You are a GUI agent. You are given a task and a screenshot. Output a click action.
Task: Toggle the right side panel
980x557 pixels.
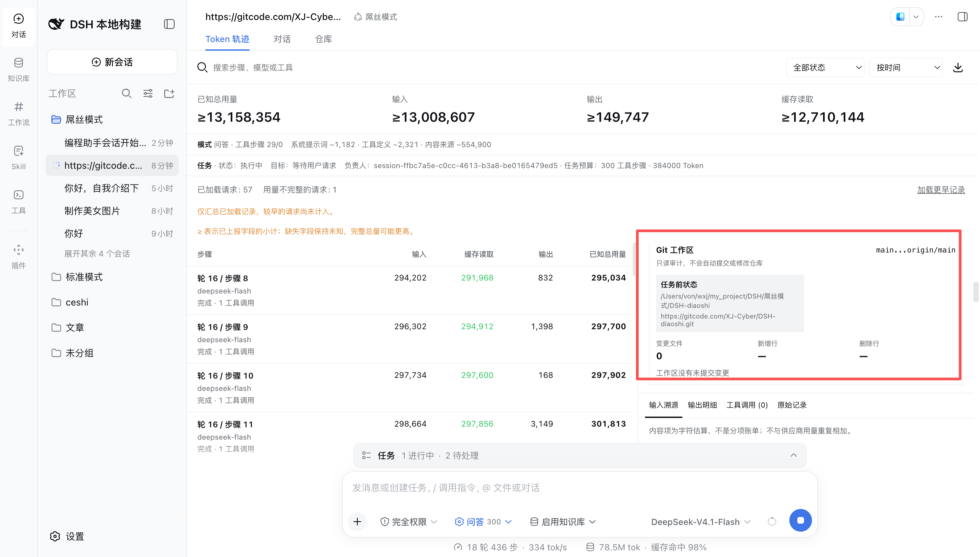962,17
